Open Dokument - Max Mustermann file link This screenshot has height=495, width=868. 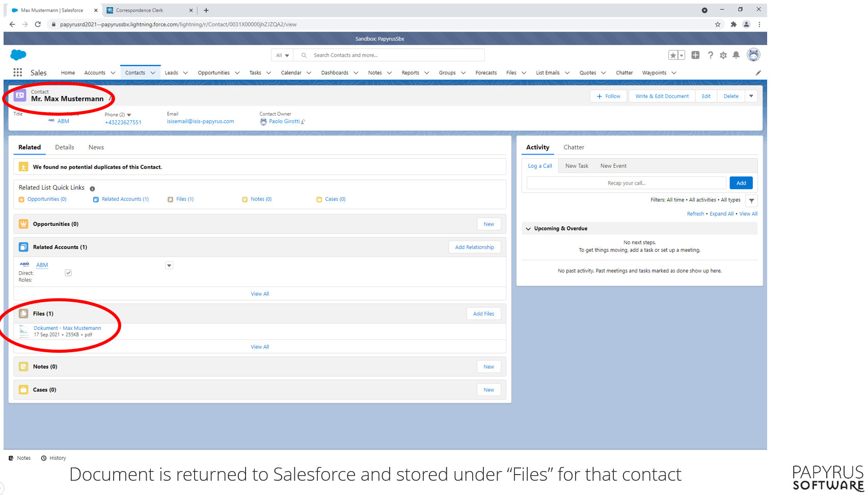coord(67,328)
